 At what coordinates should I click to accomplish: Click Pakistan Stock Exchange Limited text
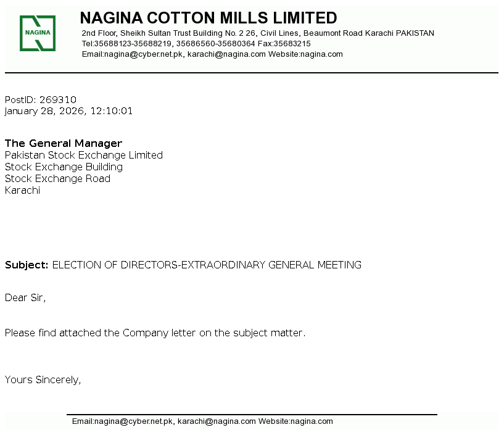coord(84,155)
